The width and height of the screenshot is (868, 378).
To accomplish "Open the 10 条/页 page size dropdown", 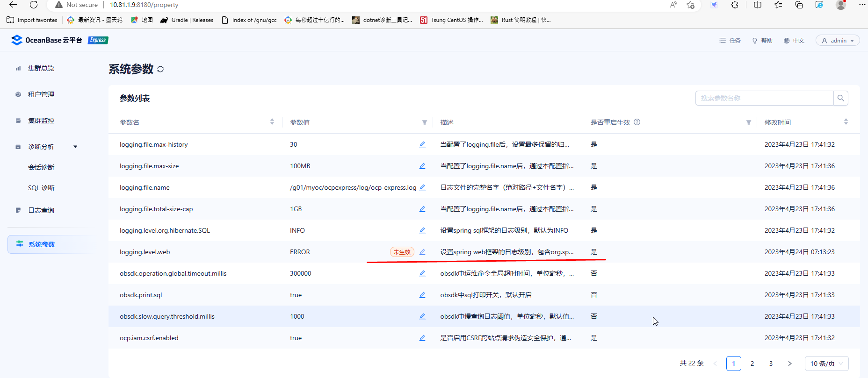I will pyautogui.click(x=826, y=364).
